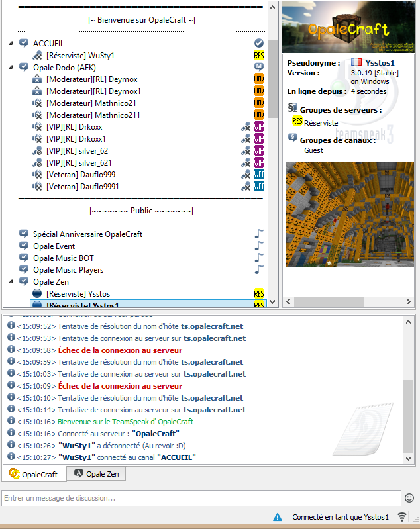The image size is (420, 529).
Task: Click music note icon on Spécial Anniversaire OpaleCraft
Action: 259,234
